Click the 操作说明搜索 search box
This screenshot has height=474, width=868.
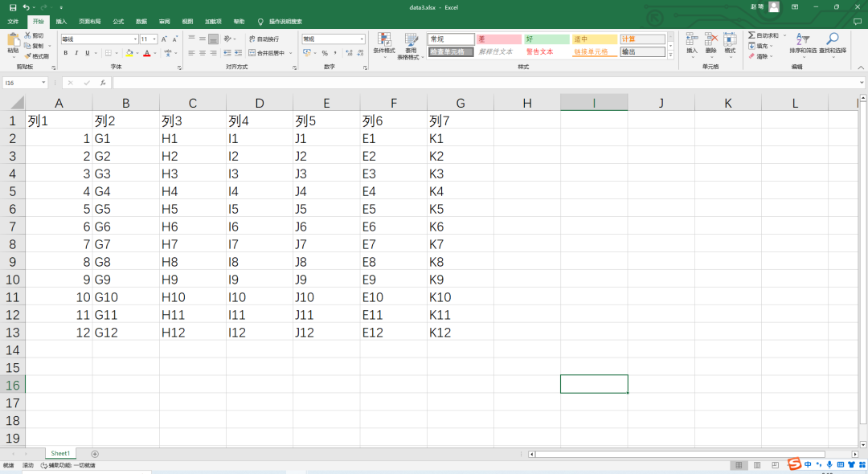[285, 22]
